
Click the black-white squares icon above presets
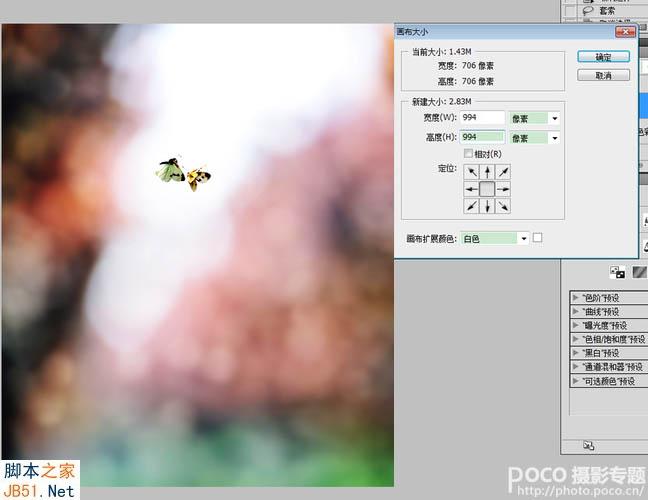[x=617, y=272]
